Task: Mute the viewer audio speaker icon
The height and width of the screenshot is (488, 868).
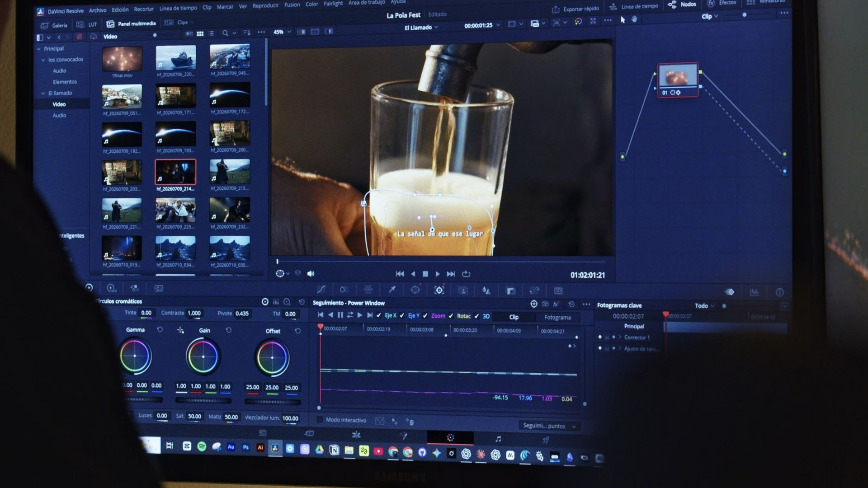Action: (x=311, y=273)
